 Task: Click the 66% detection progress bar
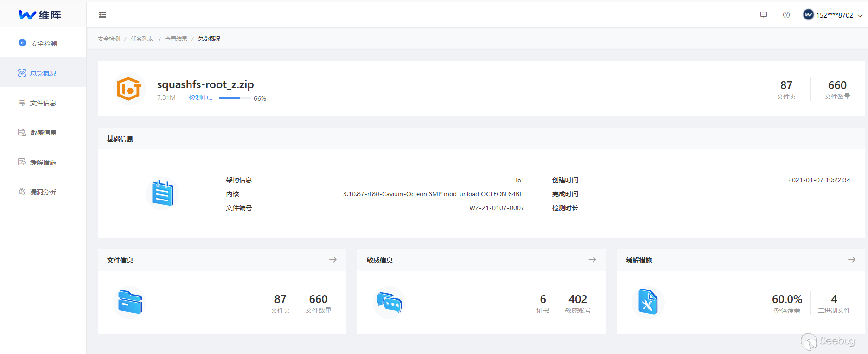235,98
